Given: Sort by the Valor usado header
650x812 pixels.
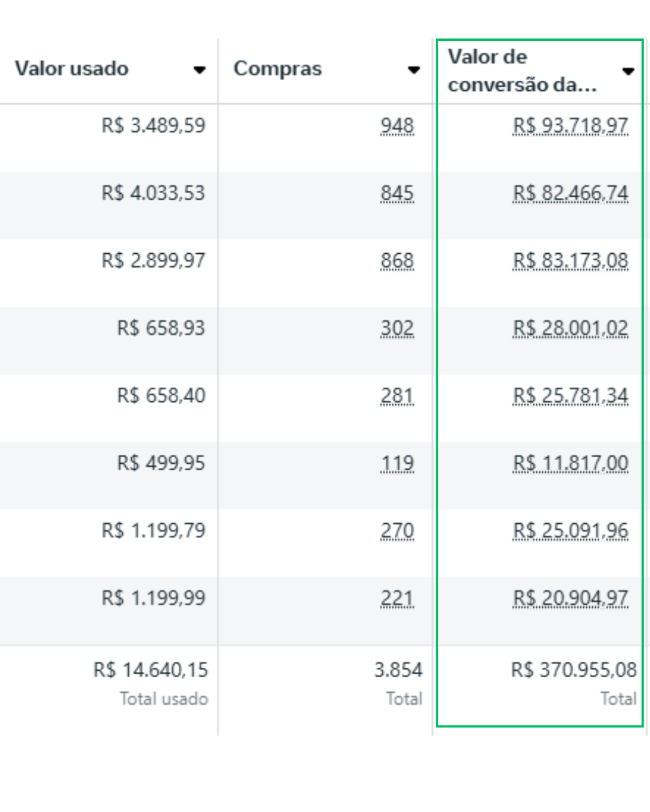Looking at the screenshot, I should (72, 69).
